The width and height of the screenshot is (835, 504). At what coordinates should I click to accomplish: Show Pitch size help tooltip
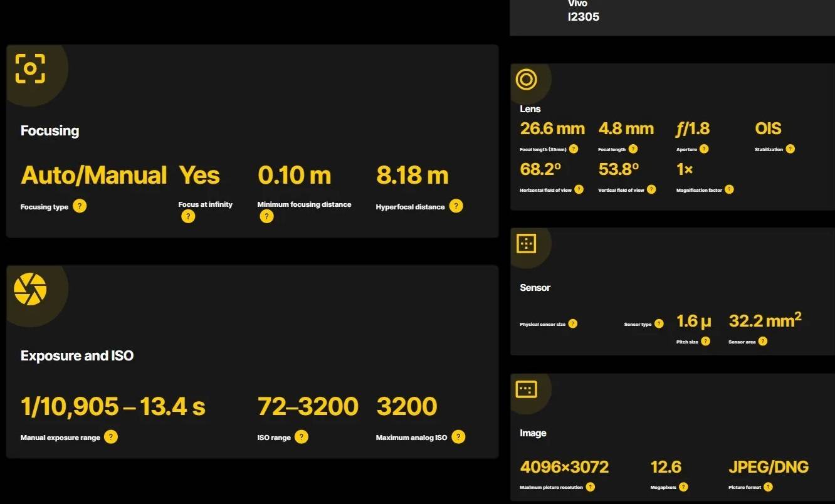click(705, 342)
